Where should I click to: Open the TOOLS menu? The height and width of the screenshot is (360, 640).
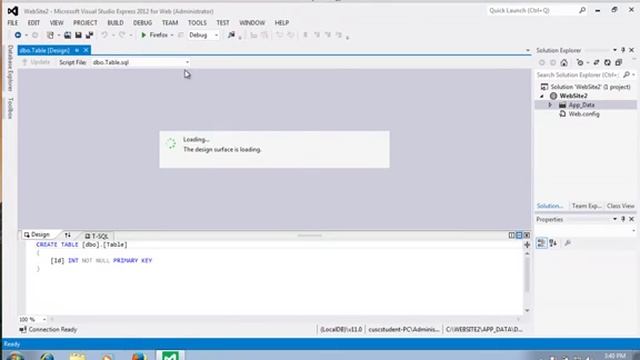pyautogui.click(x=197, y=23)
